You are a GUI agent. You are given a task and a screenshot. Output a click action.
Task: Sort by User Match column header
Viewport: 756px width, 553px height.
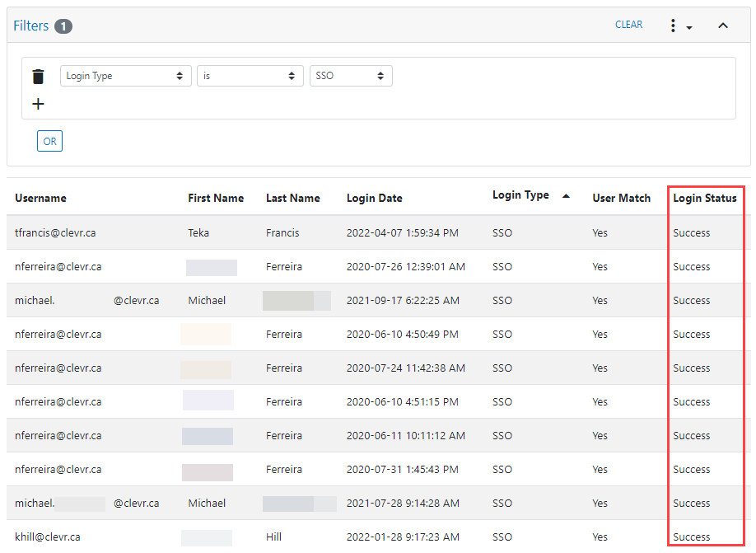(621, 198)
